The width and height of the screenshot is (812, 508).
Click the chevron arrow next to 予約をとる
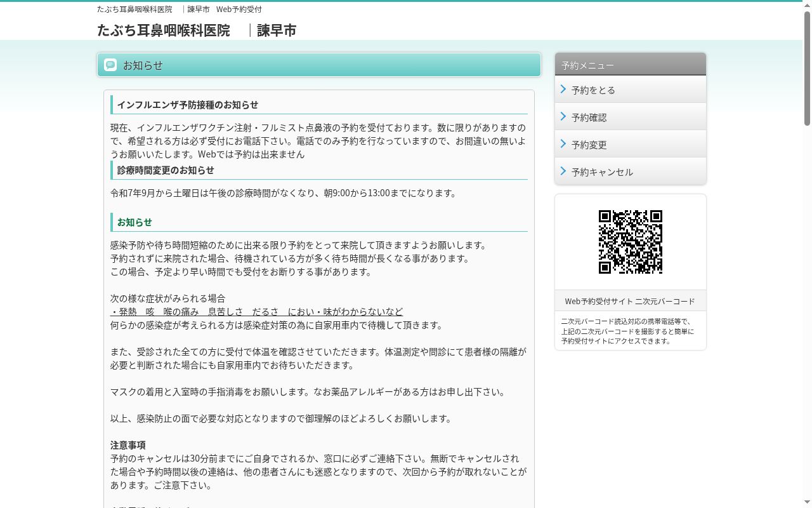click(x=563, y=90)
